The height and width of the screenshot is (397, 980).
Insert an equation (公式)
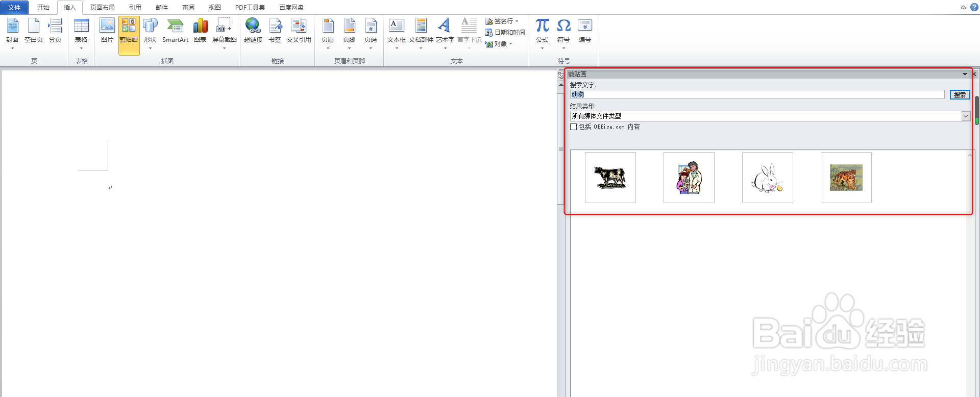[542, 33]
